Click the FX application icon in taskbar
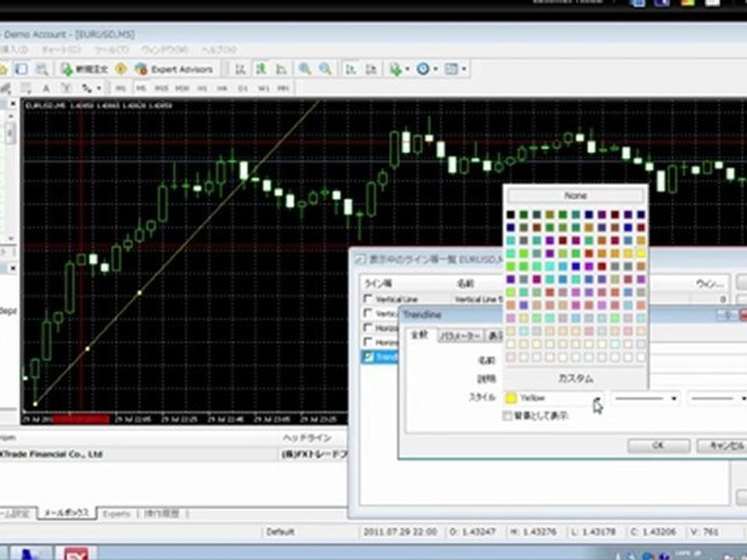 pyautogui.click(x=76, y=554)
